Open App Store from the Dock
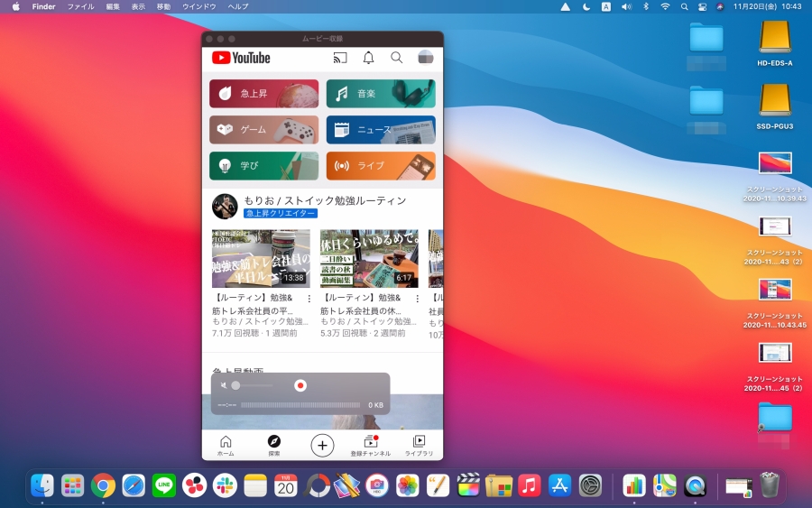 [559, 485]
